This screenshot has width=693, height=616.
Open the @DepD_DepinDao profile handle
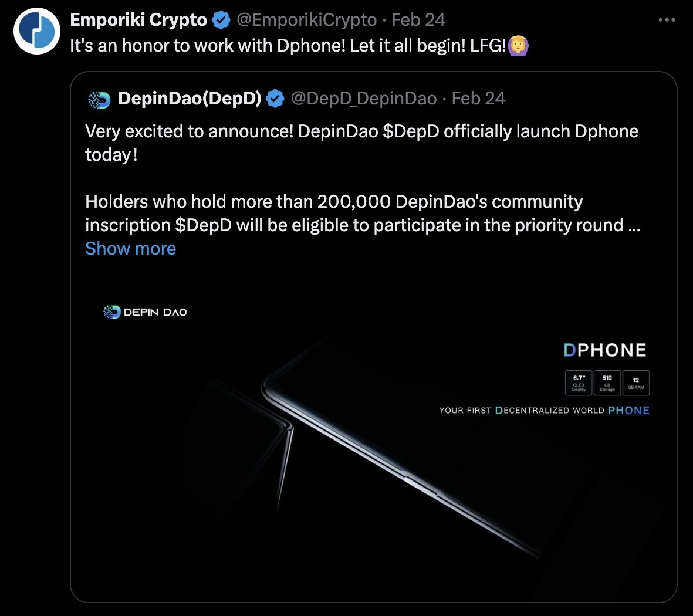(x=364, y=99)
